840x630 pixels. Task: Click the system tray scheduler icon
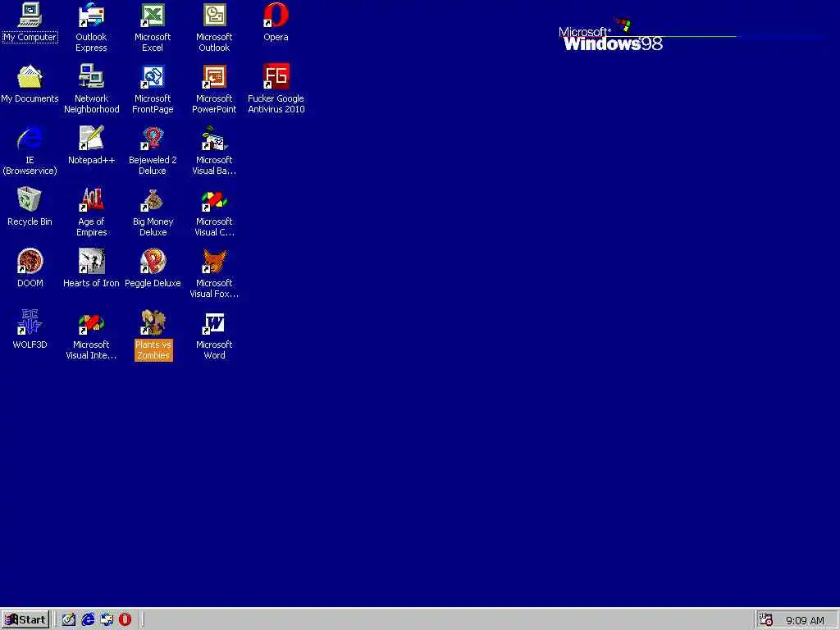tap(766, 620)
